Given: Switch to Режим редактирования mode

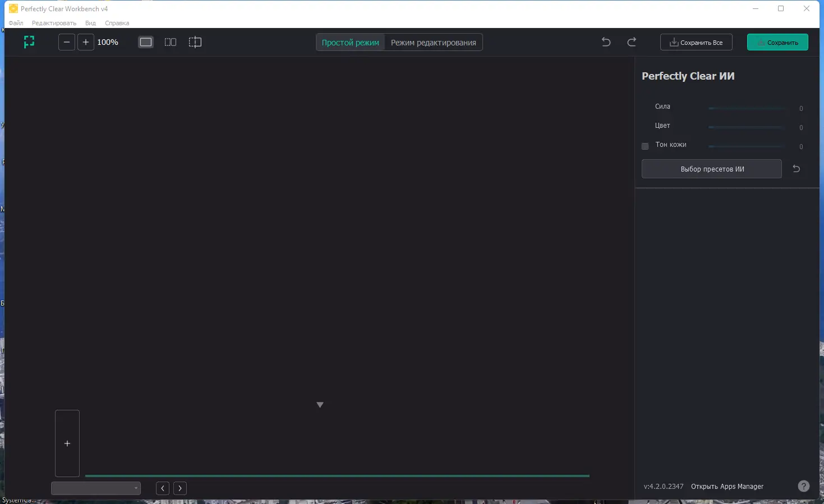Looking at the screenshot, I should coord(432,42).
